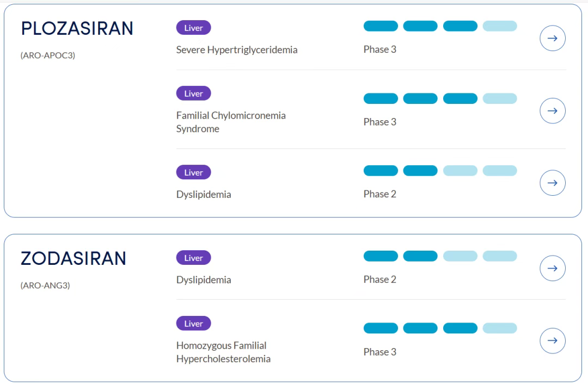Viewport: 588px width, 385px height.
Task: Open Familial Chylomicronemia Syndrome indication
Action: 231,122
